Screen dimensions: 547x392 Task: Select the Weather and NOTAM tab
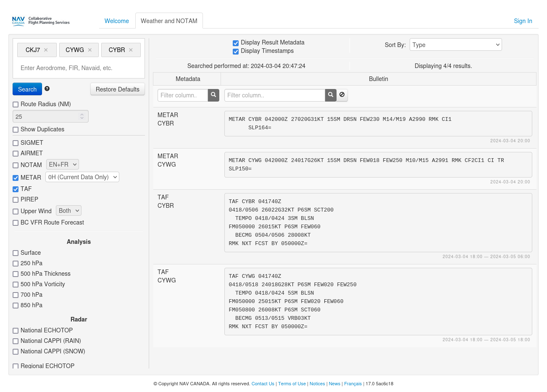(169, 21)
